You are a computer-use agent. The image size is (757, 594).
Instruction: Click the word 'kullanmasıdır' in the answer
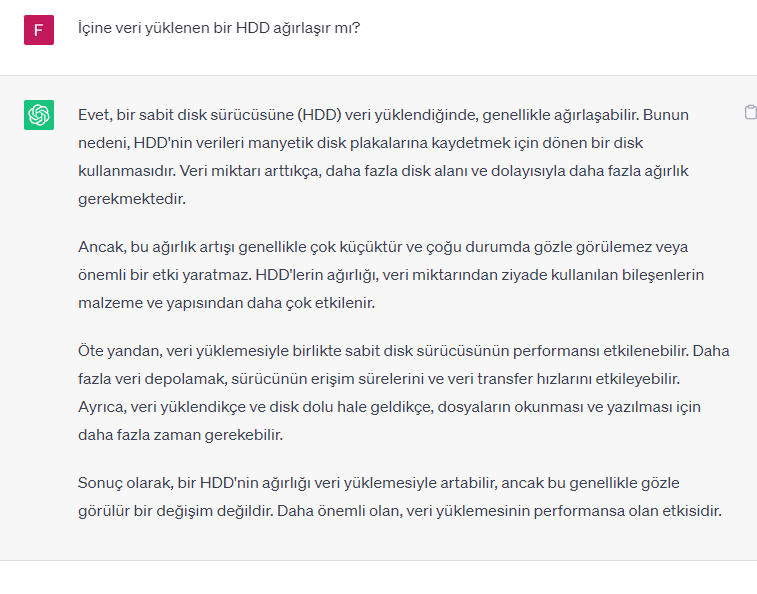pyautogui.click(x=123, y=171)
